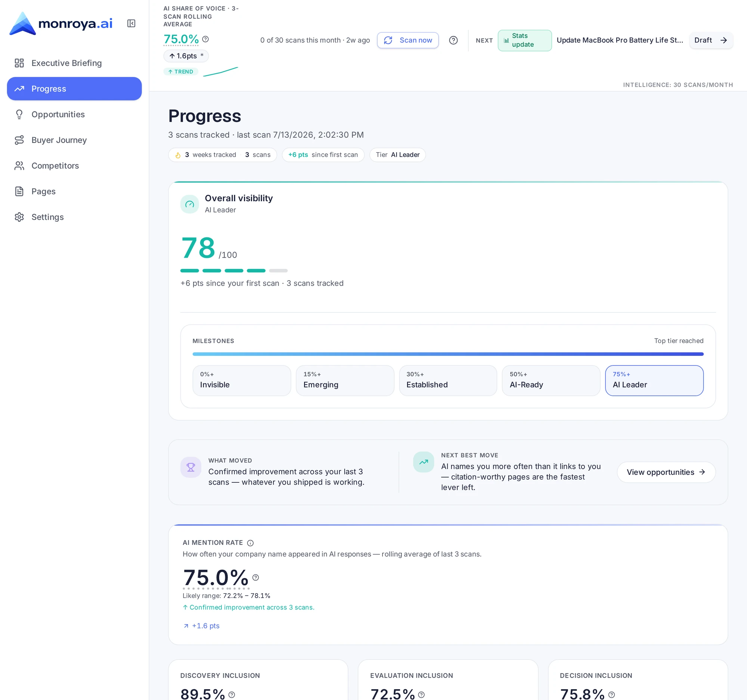The image size is (747, 700).
Task: Select the Emerging 15%+ milestone card
Action: 345,380
